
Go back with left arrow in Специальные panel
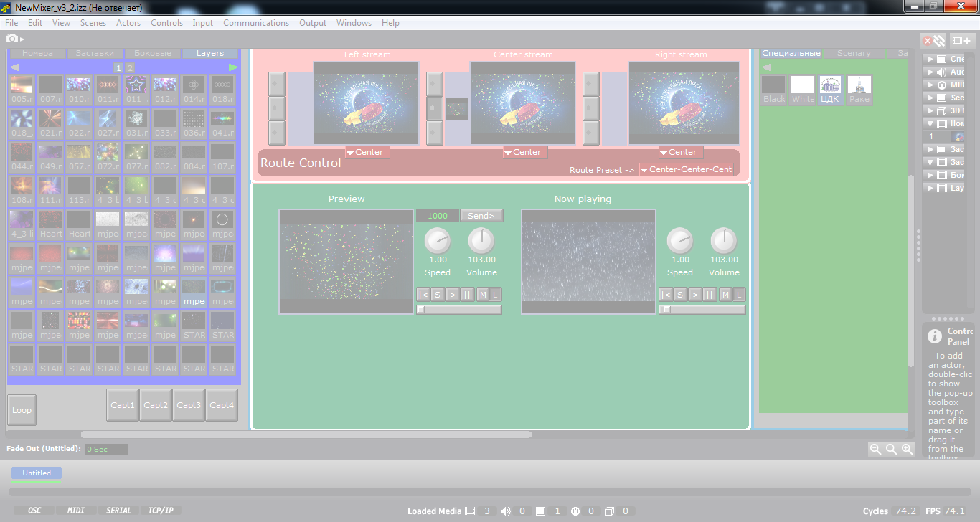(x=766, y=67)
